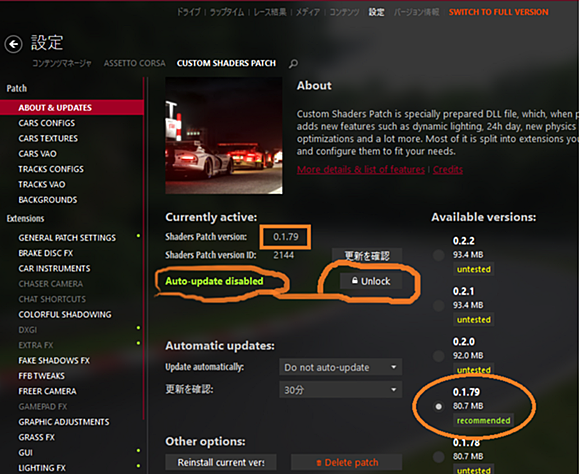Click the back arrow icon beside 設定

point(13,44)
